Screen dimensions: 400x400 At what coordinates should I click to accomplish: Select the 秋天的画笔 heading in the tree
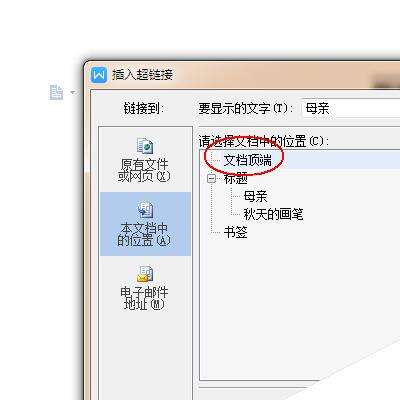[273, 214]
